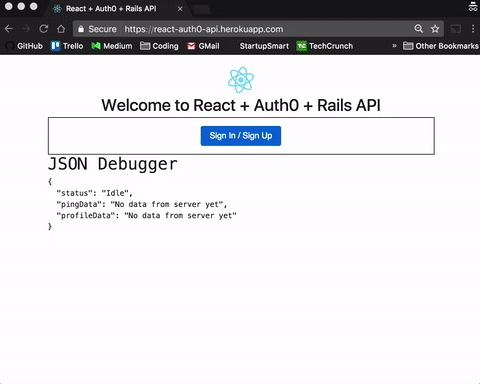Open the GMail bookmark
This screenshot has width=480, height=384.
coord(203,46)
